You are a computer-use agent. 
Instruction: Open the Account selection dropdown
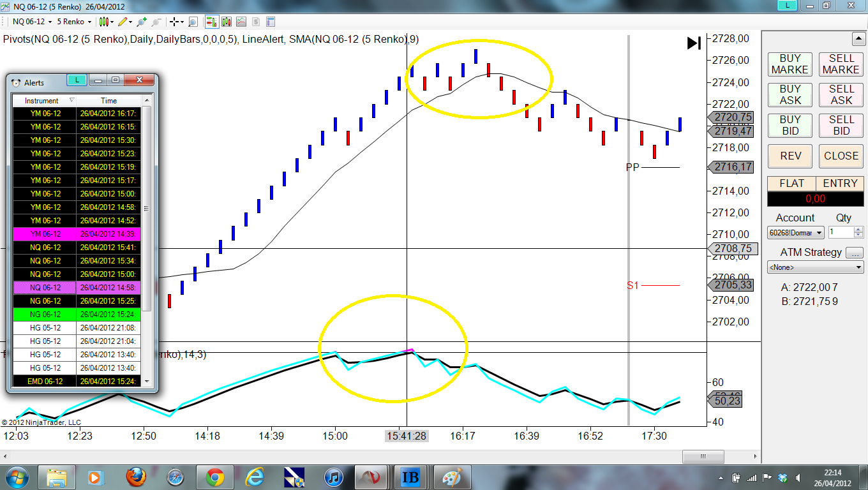click(x=796, y=233)
